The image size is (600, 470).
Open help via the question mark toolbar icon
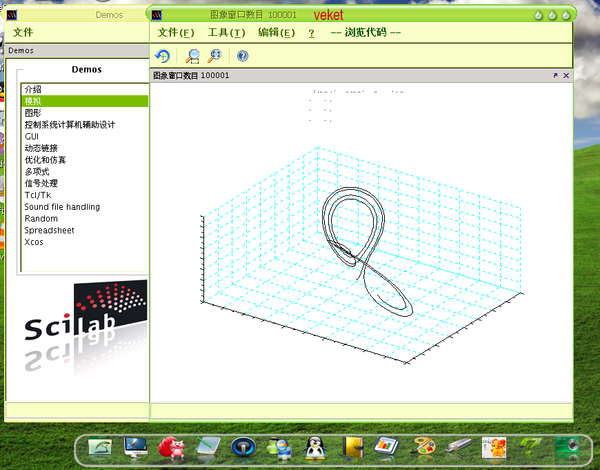pyautogui.click(x=242, y=56)
